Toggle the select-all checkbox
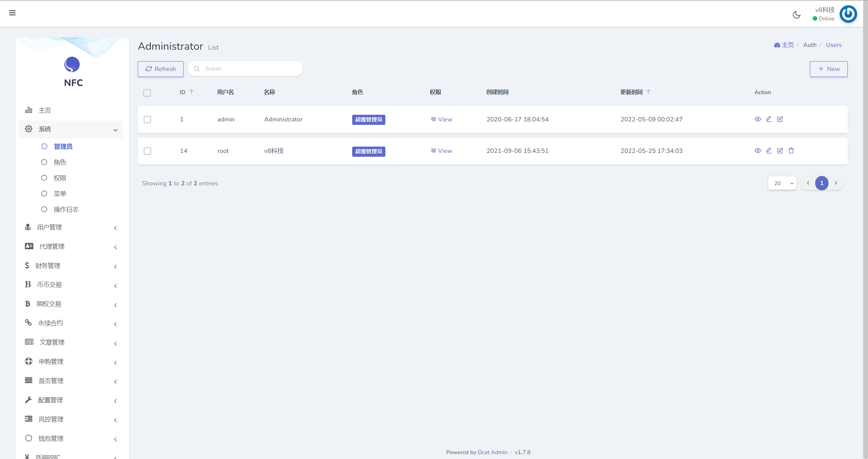 pyautogui.click(x=147, y=92)
